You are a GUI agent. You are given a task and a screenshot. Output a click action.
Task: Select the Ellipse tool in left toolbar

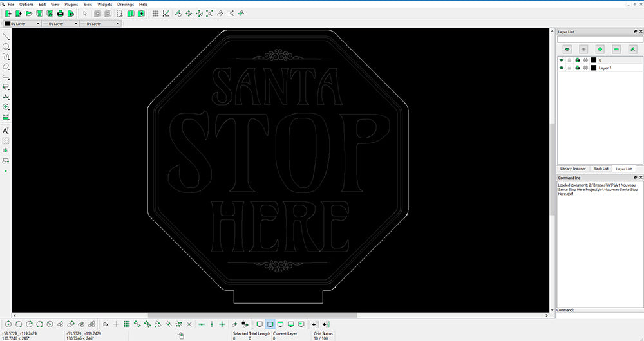click(6, 66)
